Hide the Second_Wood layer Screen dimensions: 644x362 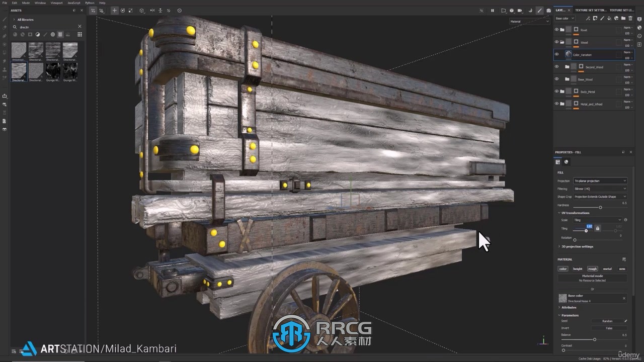click(556, 66)
